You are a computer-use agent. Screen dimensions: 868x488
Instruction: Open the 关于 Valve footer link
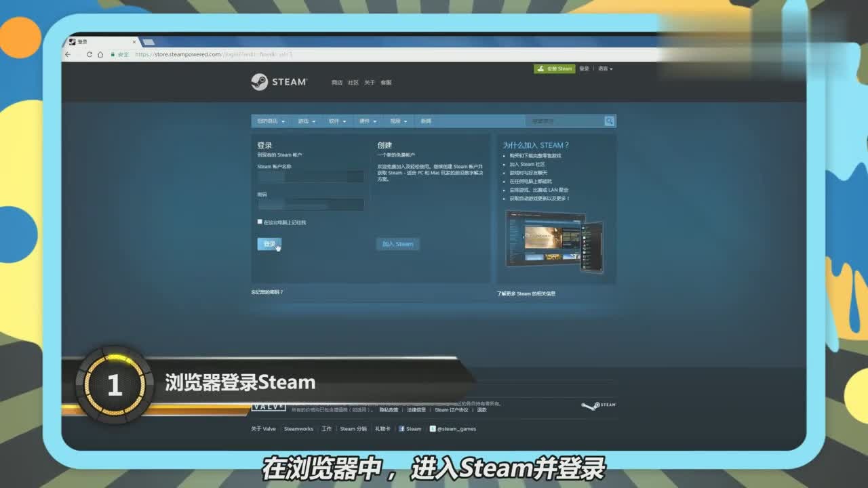(264, 428)
